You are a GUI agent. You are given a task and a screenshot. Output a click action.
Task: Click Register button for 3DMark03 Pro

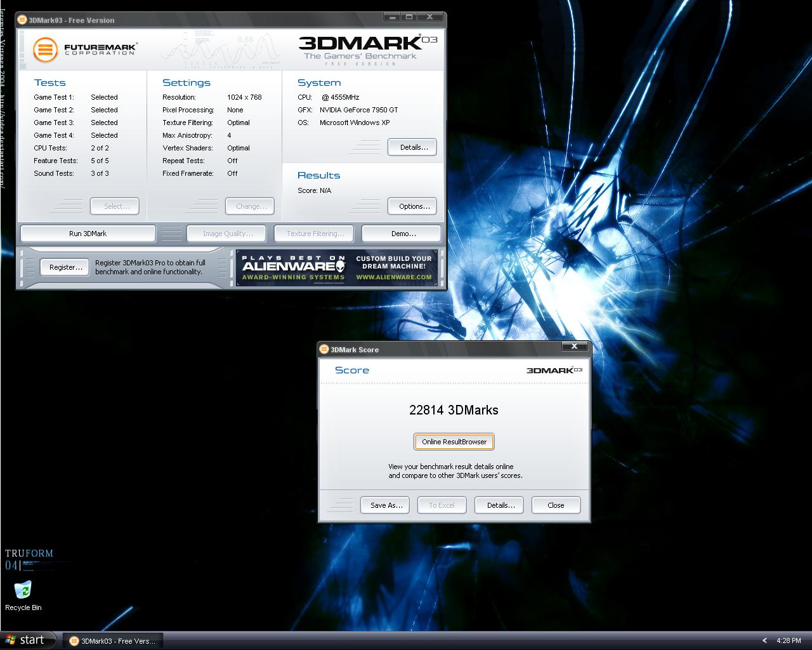point(66,267)
